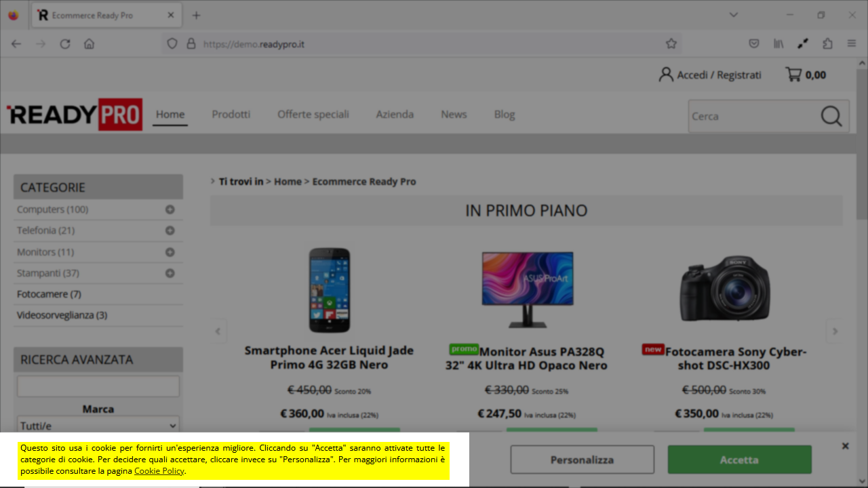Open the browser home page icon
The height and width of the screenshot is (488, 868).
coord(89,43)
